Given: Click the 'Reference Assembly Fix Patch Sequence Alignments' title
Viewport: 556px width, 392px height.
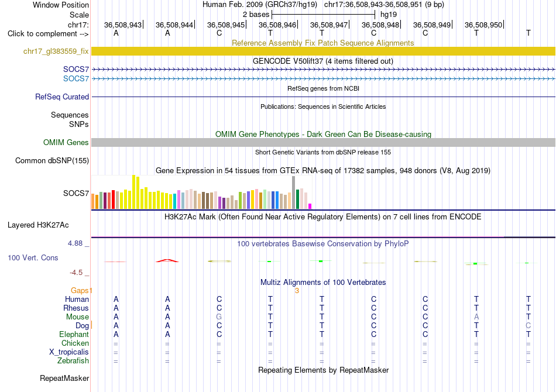Looking at the screenshot, I should coord(323,43).
